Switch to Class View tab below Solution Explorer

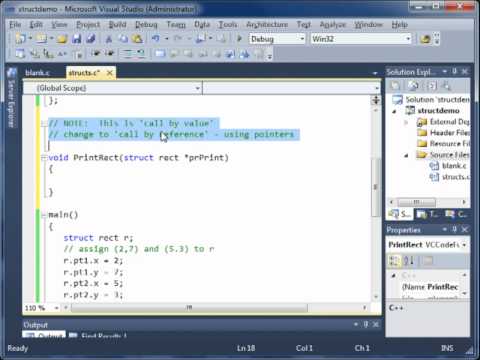(x=456, y=214)
